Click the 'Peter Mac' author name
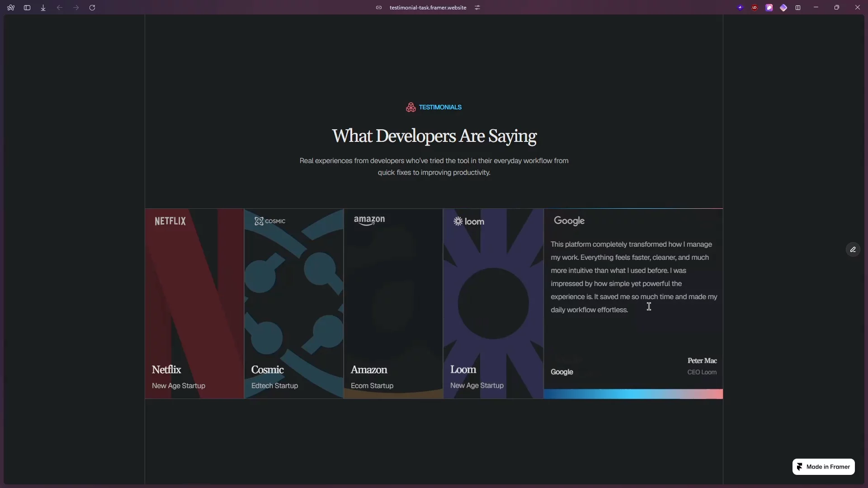 coord(702,361)
